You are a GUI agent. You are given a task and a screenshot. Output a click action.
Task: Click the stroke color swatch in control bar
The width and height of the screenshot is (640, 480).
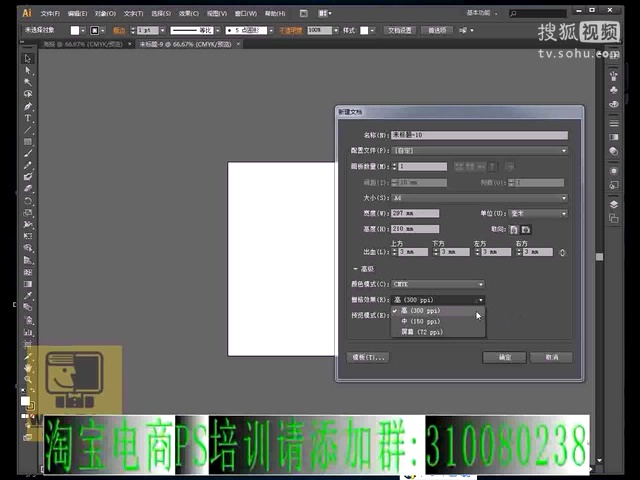click(94, 30)
